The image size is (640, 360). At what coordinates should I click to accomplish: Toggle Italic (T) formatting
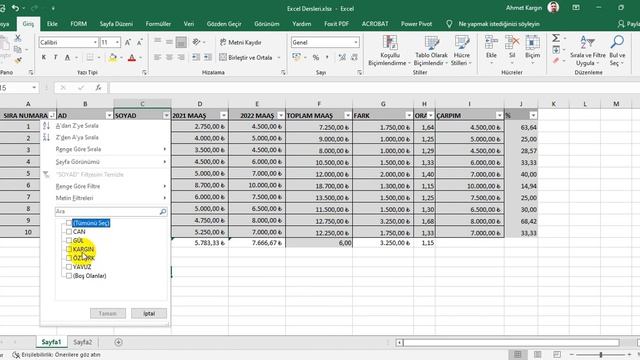coord(56,58)
